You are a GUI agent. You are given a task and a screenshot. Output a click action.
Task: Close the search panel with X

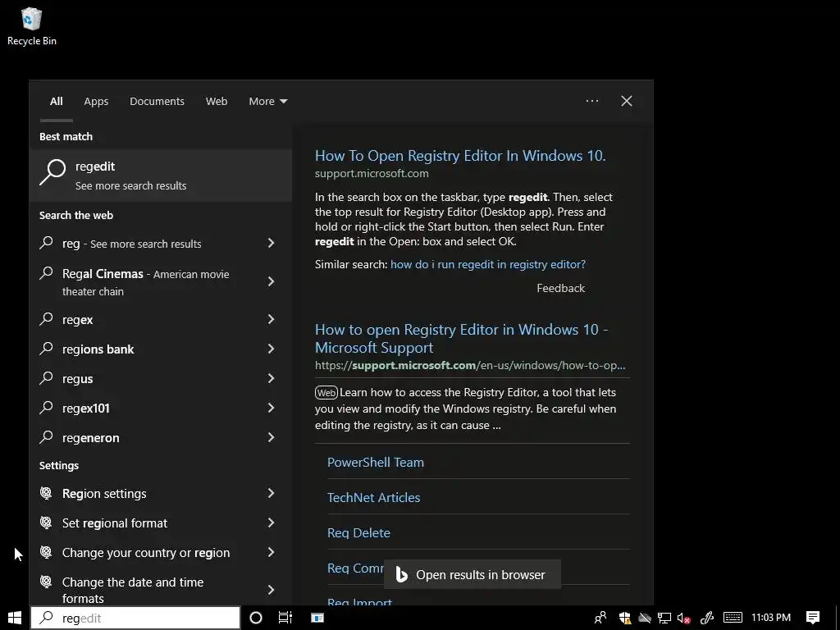[x=626, y=101]
